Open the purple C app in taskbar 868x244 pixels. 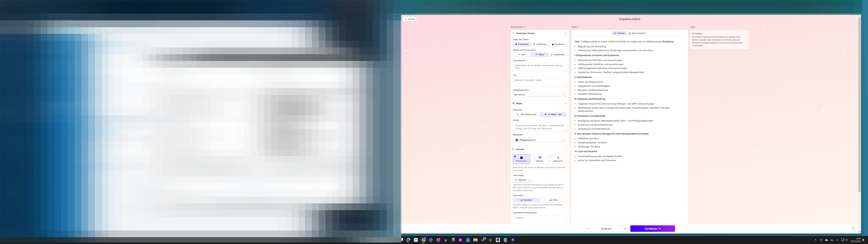[461, 240]
